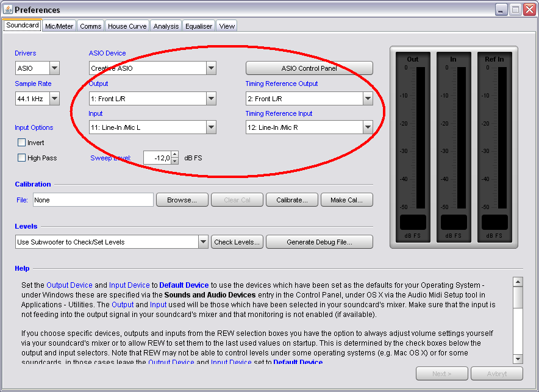Image resolution: width=539 pixels, height=392 pixels.
Task: Decrease Sweep Level with the down arrow
Action: 174,161
